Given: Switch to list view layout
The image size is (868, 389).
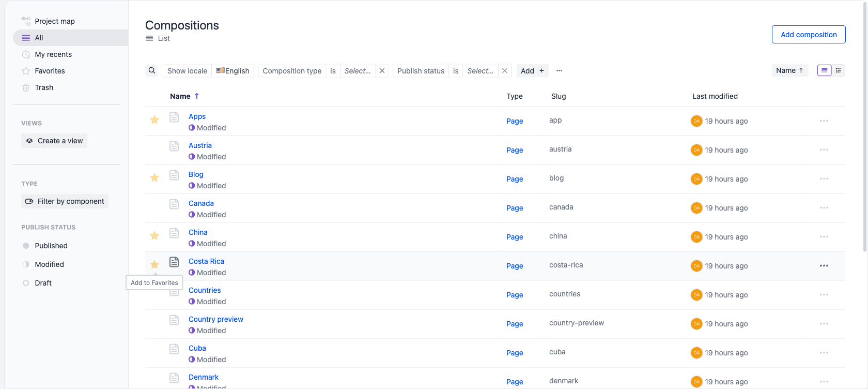Looking at the screenshot, I should click(825, 70).
